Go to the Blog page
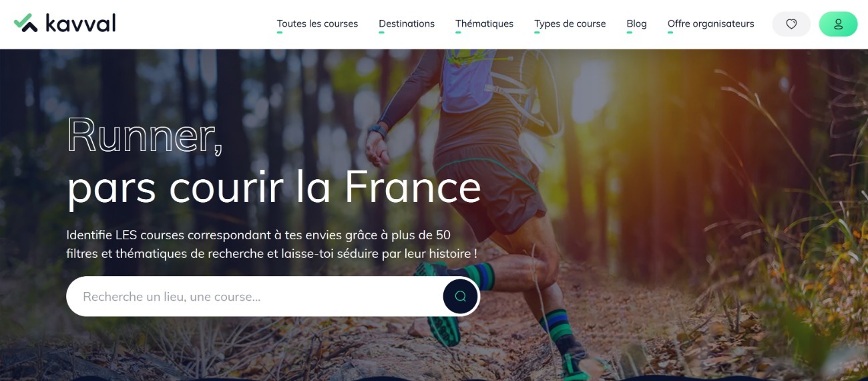Screen dimensions: 868x381 pos(636,24)
